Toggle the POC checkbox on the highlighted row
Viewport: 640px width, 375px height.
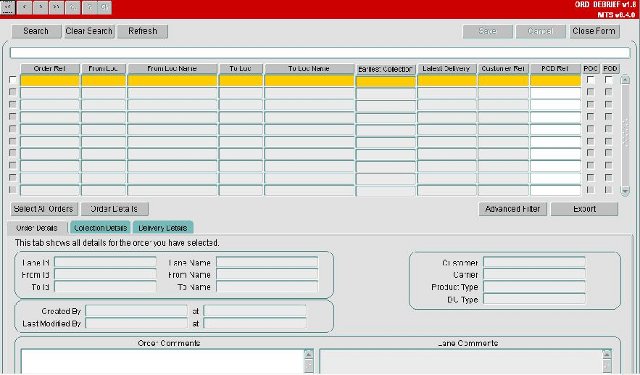tap(590, 80)
